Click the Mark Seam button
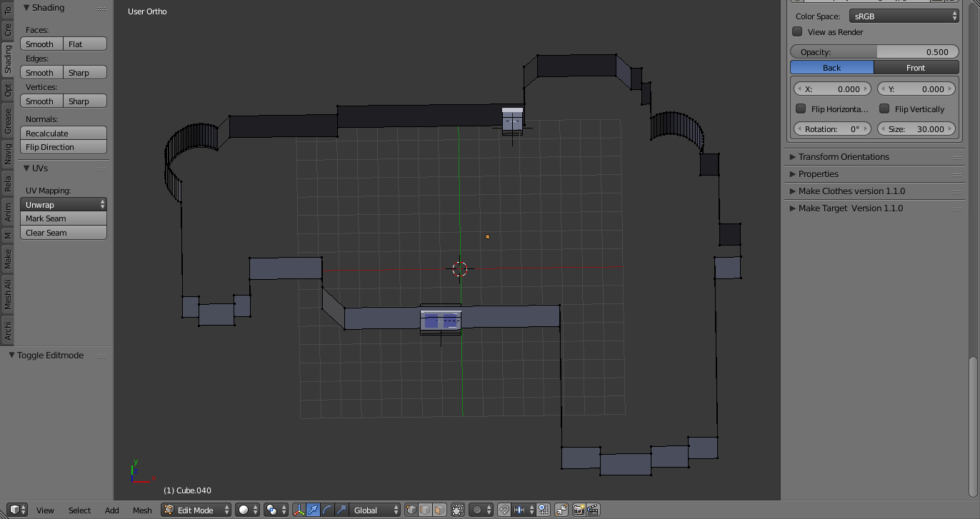This screenshot has height=519, width=980. coord(63,218)
